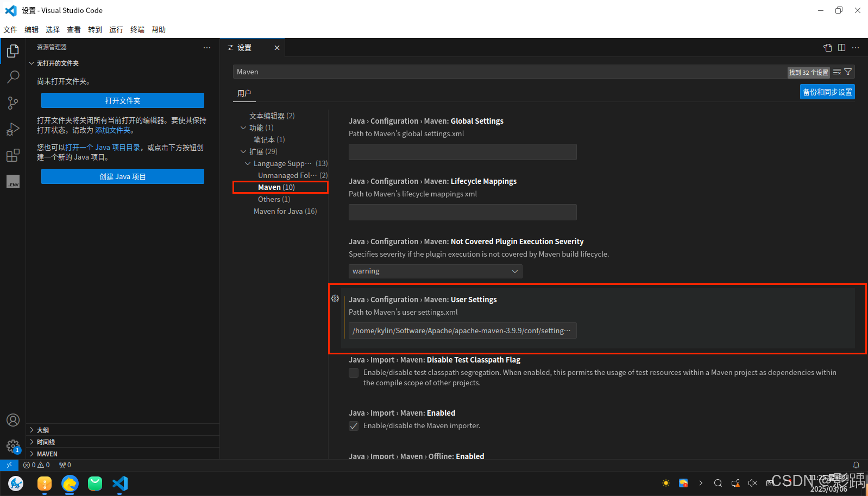Expand the 大纲 section
This screenshot has width=868, height=496.
(x=32, y=430)
